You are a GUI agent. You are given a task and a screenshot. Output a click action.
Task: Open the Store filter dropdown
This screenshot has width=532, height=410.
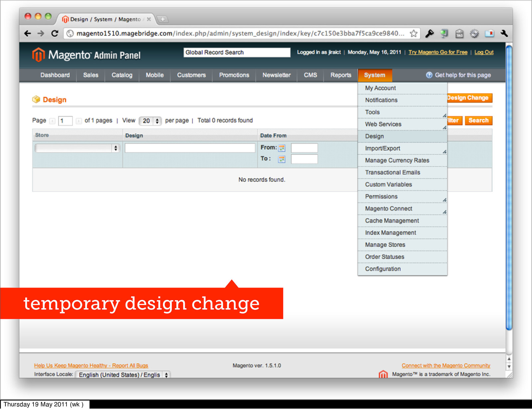click(x=77, y=148)
